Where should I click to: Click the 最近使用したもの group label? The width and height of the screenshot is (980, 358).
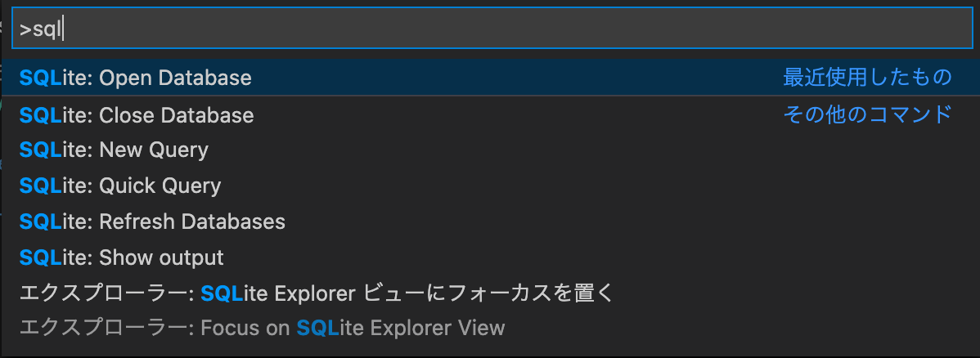867,78
